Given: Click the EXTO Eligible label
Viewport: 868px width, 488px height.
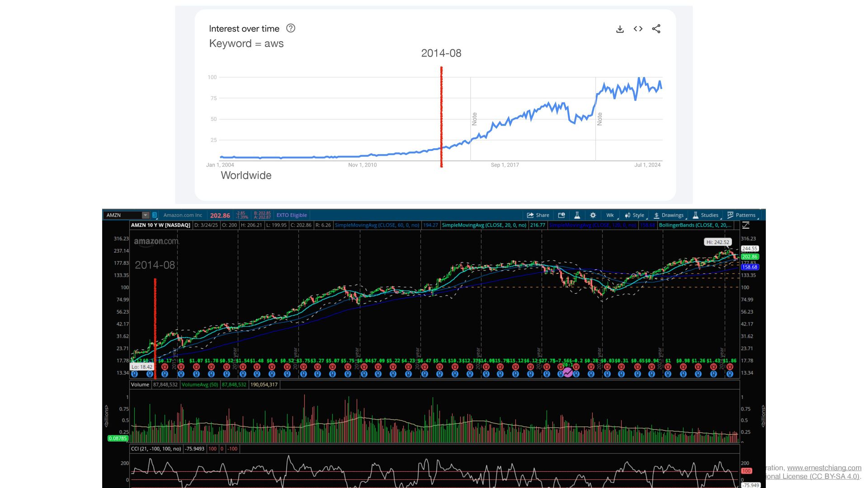Looking at the screenshot, I should (x=292, y=215).
